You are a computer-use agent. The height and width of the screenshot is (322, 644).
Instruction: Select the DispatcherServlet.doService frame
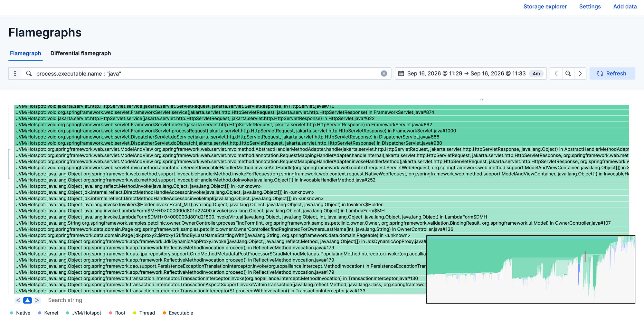(x=322, y=137)
